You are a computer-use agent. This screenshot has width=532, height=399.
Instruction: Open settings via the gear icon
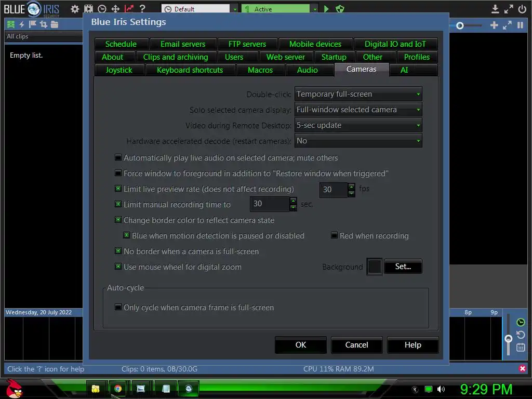coord(75,9)
